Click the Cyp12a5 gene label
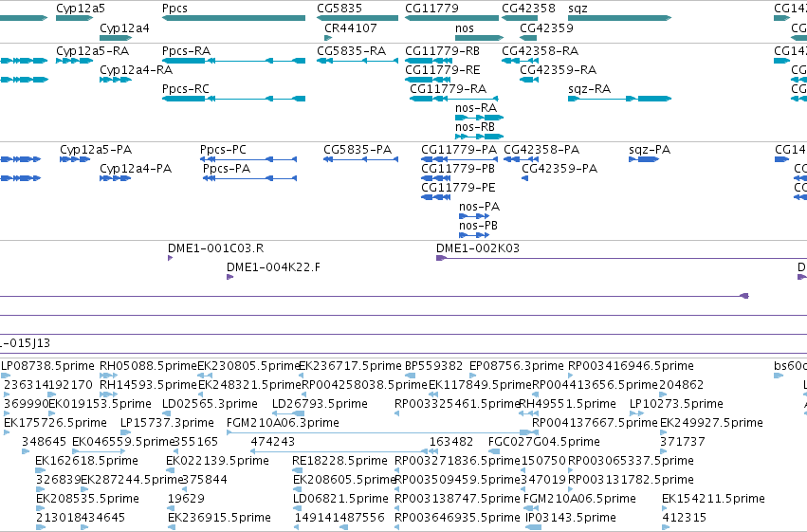 (81, 9)
